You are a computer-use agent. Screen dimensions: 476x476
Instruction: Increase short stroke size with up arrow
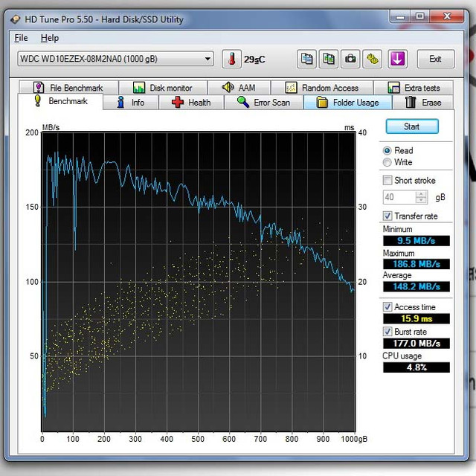tap(421, 194)
